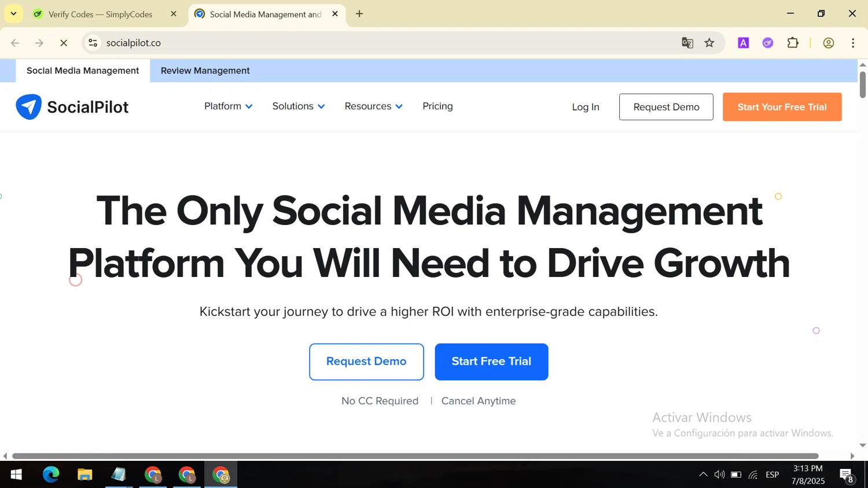Close the Verify Codes SimplyCodes tab

click(x=174, y=14)
